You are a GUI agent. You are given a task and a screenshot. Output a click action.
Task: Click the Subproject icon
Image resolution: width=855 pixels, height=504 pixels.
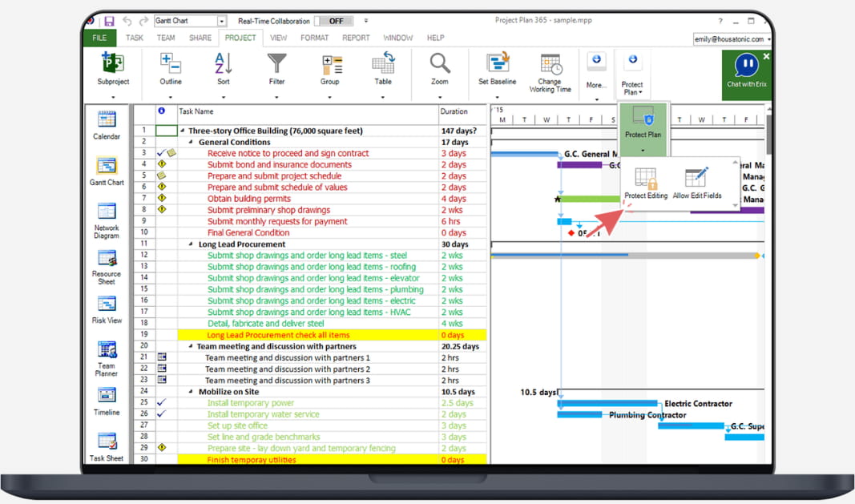click(x=113, y=63)
